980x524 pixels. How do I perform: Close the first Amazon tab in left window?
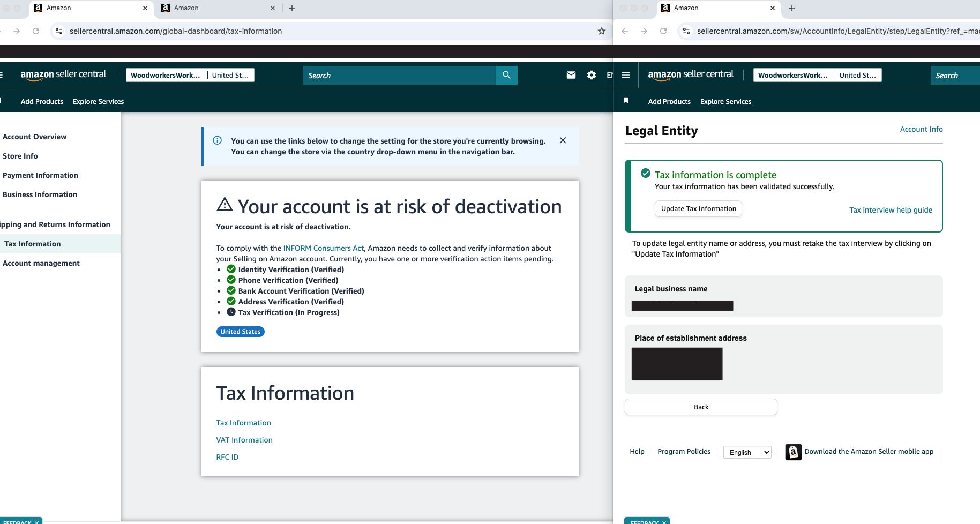[145, 8]
